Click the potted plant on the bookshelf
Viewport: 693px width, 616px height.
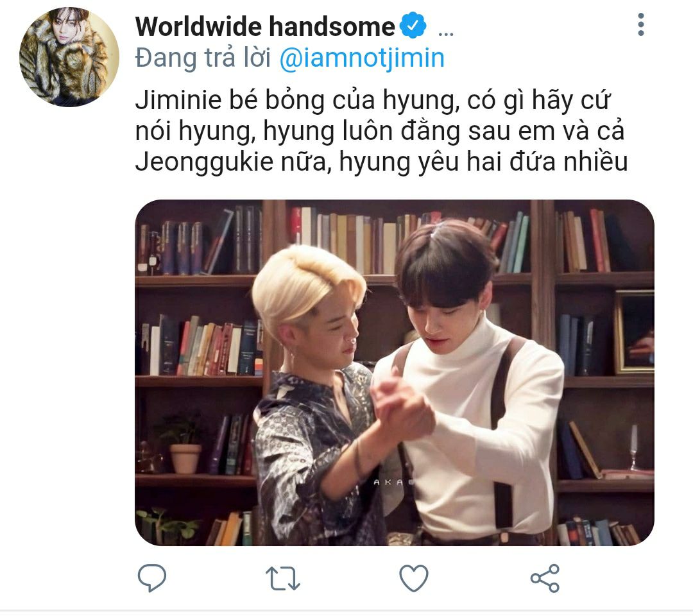point(182,444)
